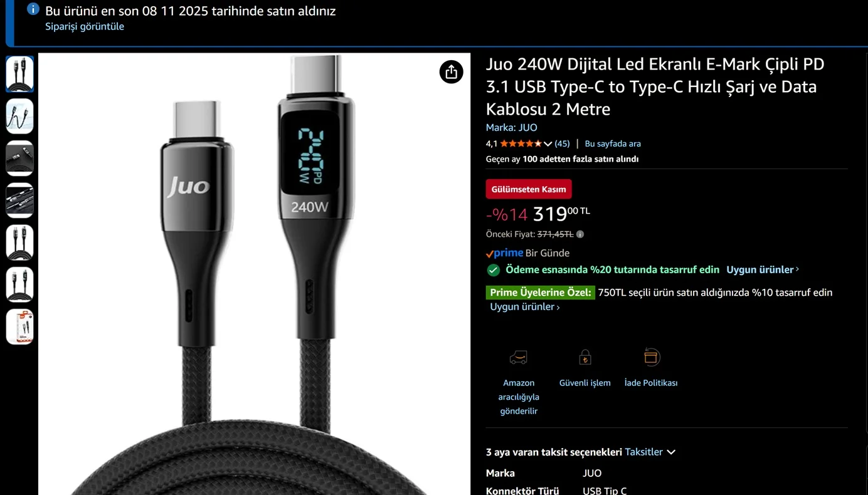Open the rating breakdown chevron beside stars

(x=548, y=144)
